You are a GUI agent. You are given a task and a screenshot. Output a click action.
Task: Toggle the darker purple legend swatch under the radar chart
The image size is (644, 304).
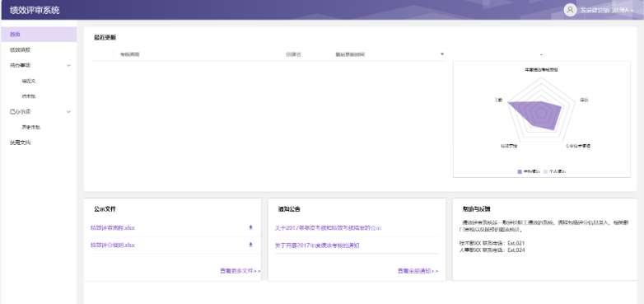pyautogui.click(x=520, y=171)
